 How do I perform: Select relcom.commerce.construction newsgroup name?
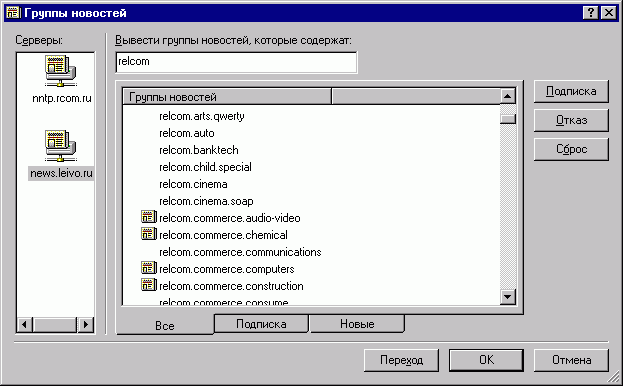(231, 286)
